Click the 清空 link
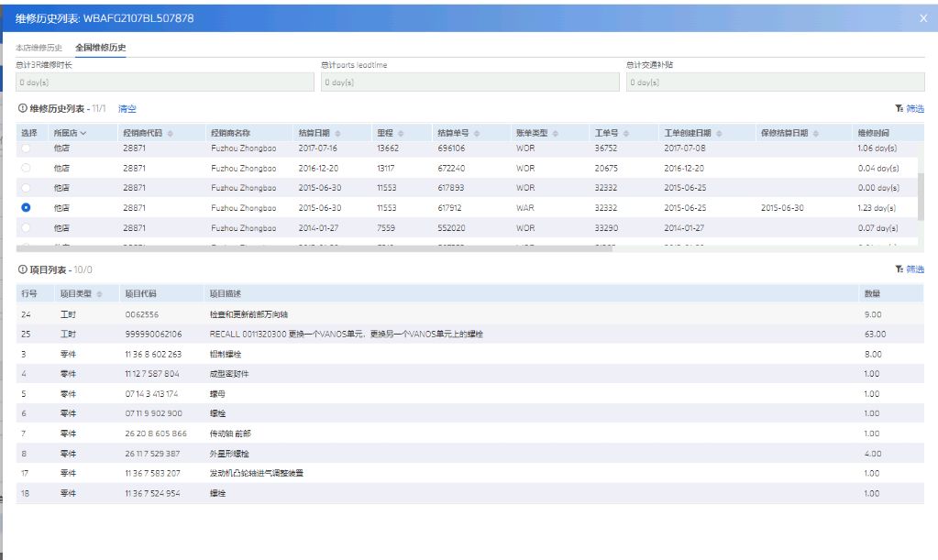938x560 pixels. (127, 109)
